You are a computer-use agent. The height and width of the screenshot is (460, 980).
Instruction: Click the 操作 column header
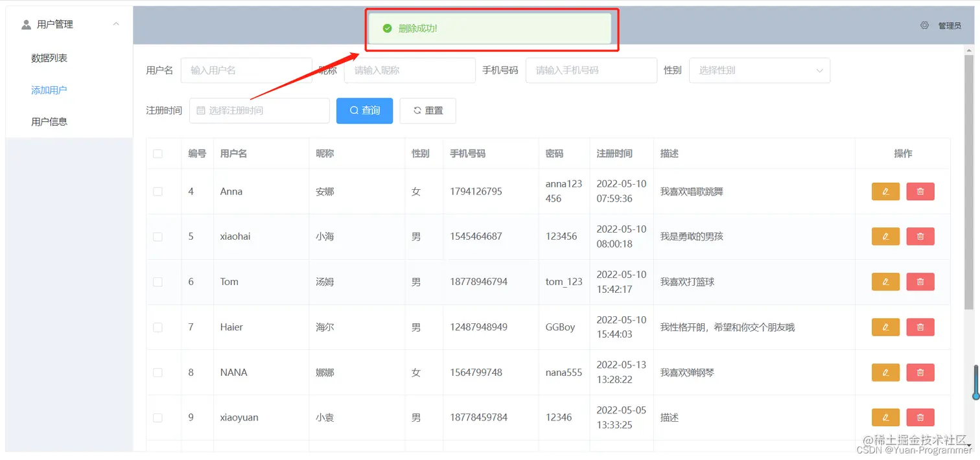coord(903,154)
